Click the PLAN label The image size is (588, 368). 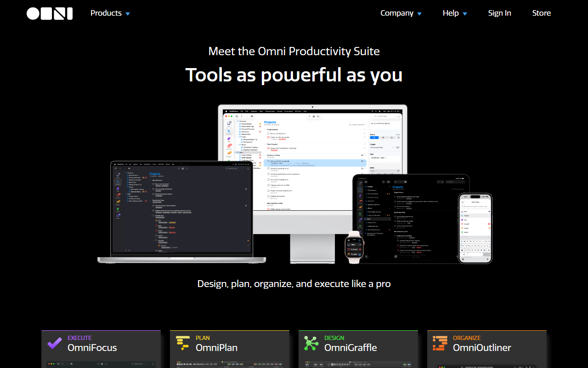click(203, 338)
